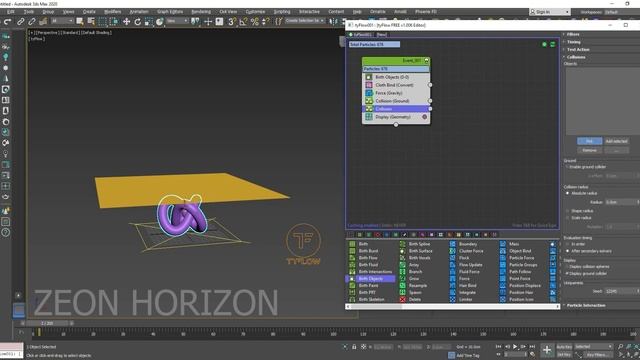
Task: Toggle Percent Snap in main toolbar
Action: 255,21
